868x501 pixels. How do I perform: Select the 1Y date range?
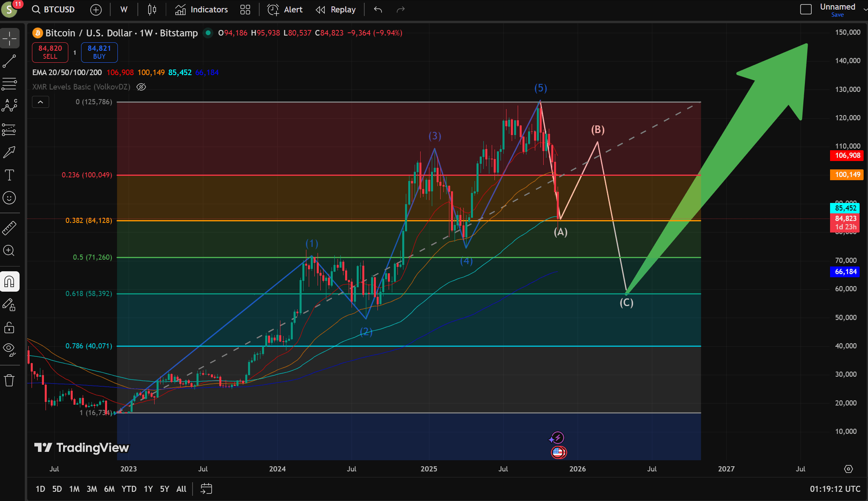pyautogui.click(x=148, y=489)
